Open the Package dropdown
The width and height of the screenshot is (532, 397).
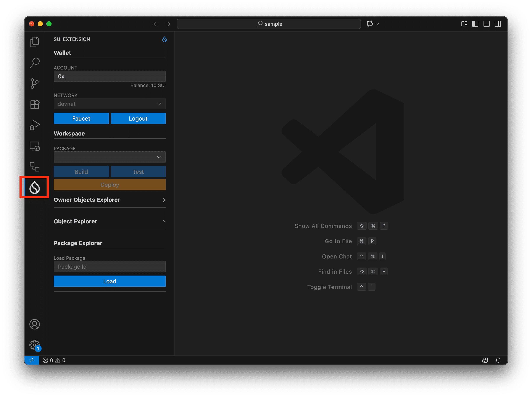[x=110, y=157]
